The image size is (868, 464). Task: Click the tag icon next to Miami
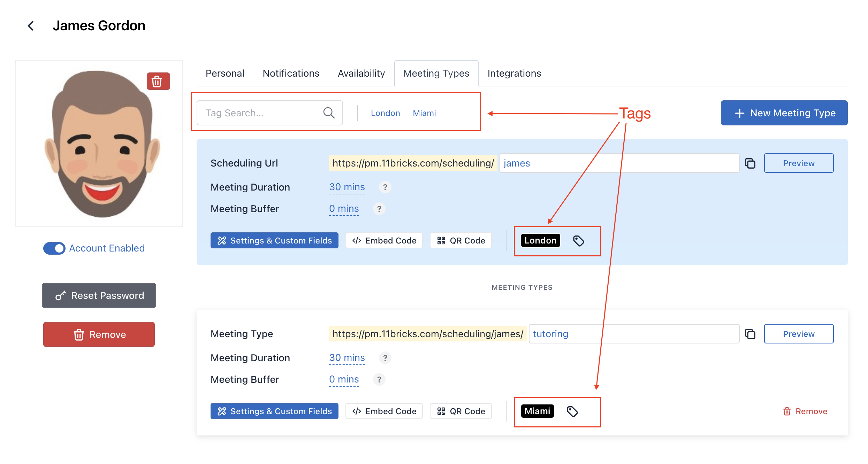572,411
